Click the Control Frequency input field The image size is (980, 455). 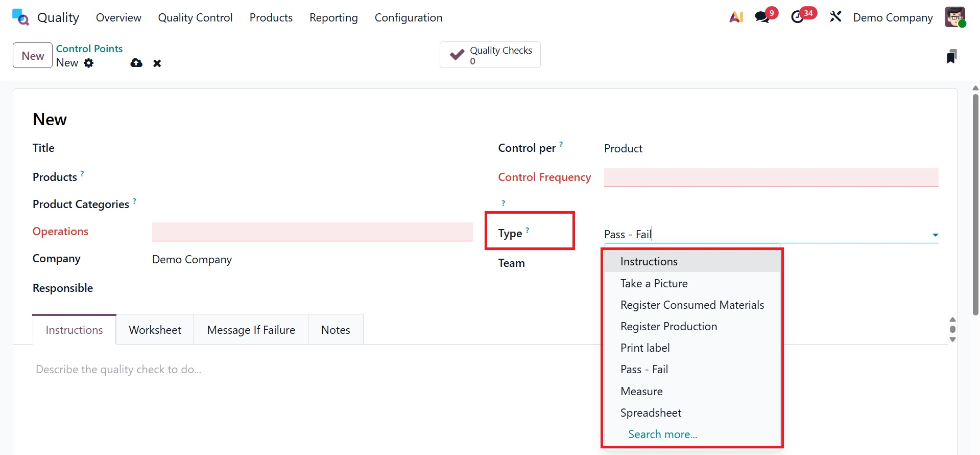pyautogui.click(x=771, y=177)
